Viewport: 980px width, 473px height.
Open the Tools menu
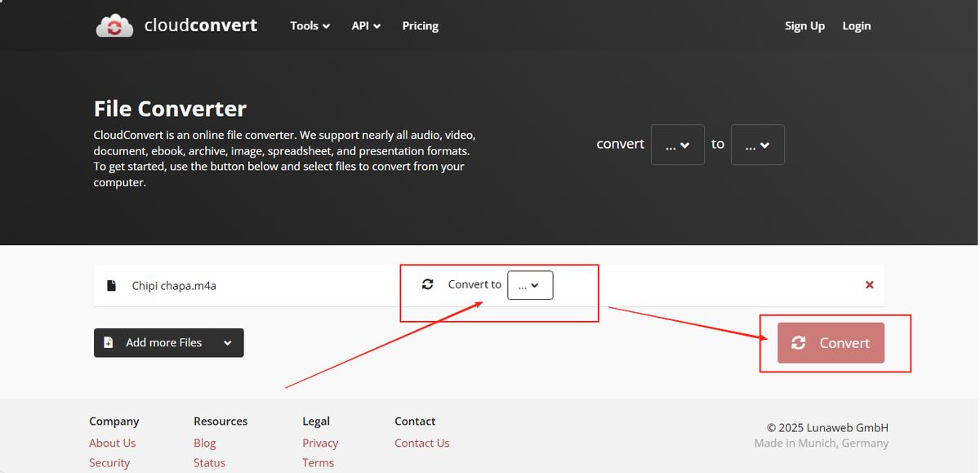pyautogui.click(x=309, y=25)
